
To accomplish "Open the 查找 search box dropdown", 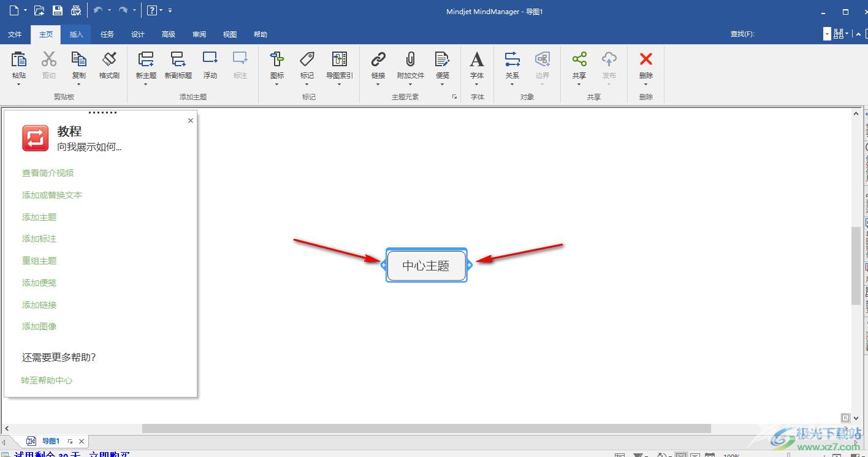I will click(x=827, y=34).
